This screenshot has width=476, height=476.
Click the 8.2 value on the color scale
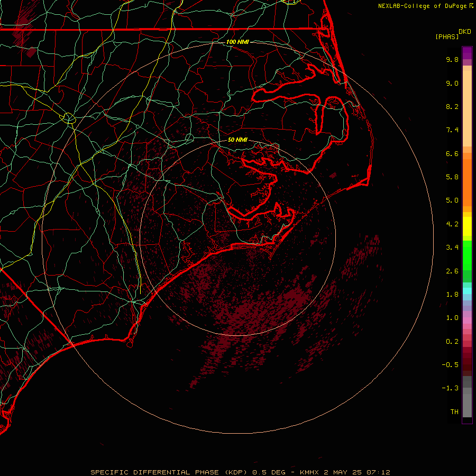[x=452, y=106]
